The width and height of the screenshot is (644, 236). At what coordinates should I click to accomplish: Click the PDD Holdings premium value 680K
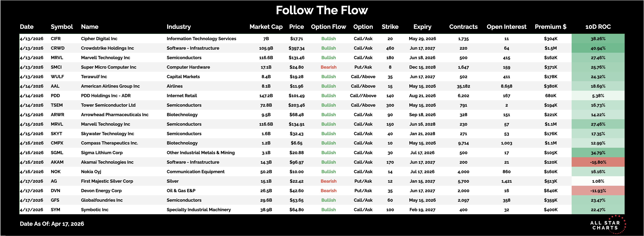(x=550, y=96)
